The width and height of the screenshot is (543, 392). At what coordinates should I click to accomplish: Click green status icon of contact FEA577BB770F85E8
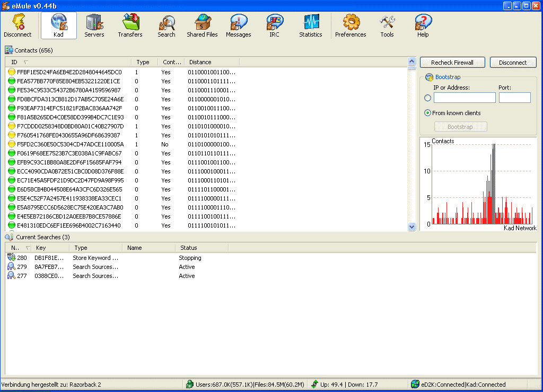[12, 81]
